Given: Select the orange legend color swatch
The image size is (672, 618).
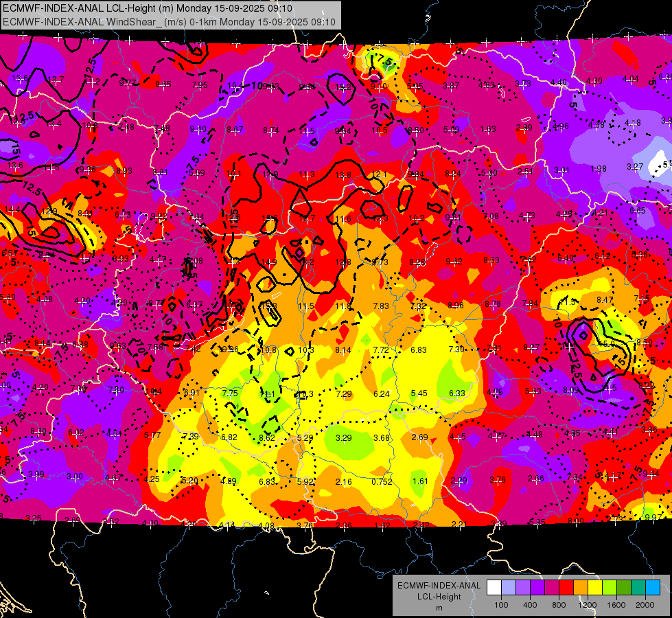Looking at the screenshot, I should point(581,588).
